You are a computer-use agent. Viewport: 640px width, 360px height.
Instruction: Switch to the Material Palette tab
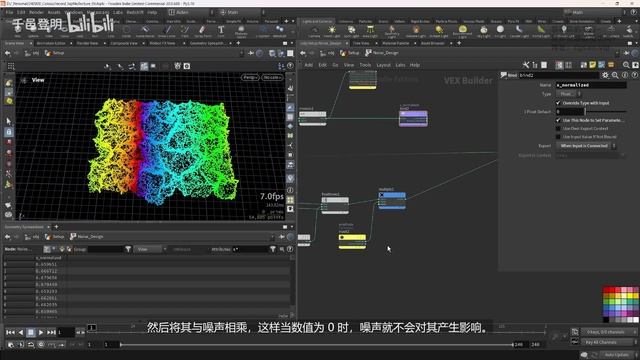click(x=395, y=43)
